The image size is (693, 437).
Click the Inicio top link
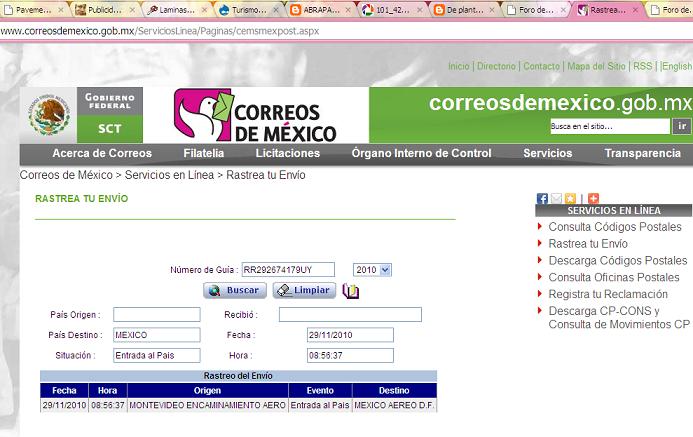tap(459, 66)
